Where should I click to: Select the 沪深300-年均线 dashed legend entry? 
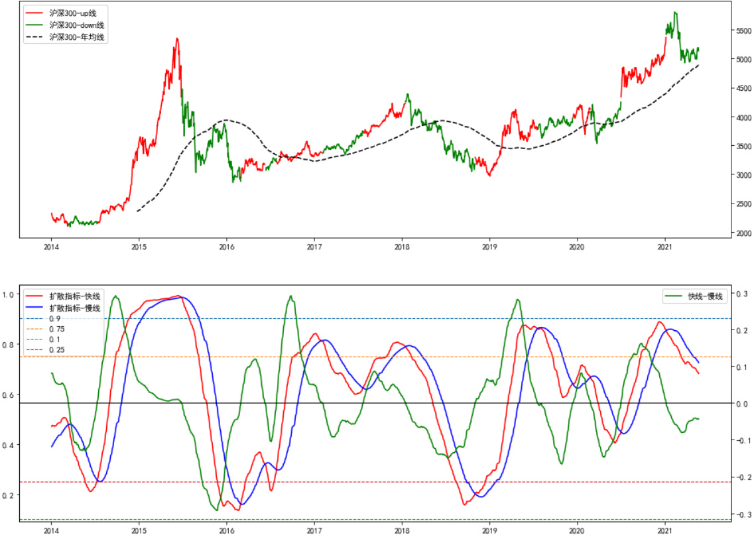pos(77,37)
